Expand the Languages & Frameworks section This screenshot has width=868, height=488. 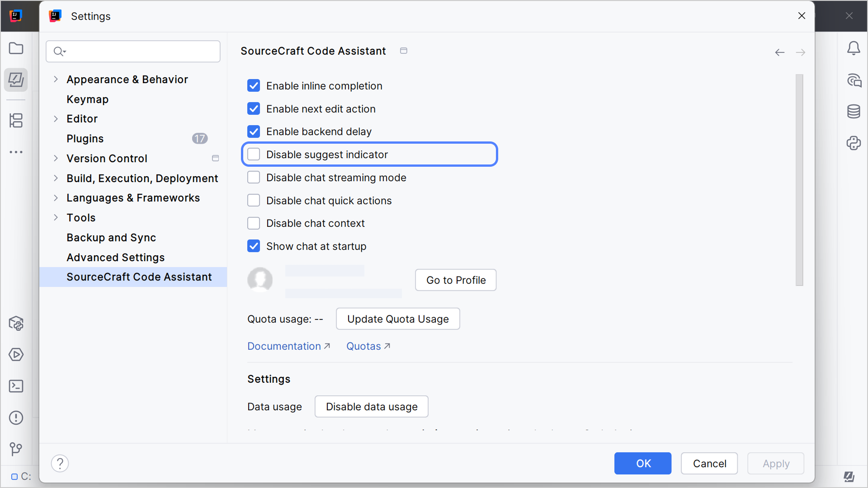[x=56, y=197]
